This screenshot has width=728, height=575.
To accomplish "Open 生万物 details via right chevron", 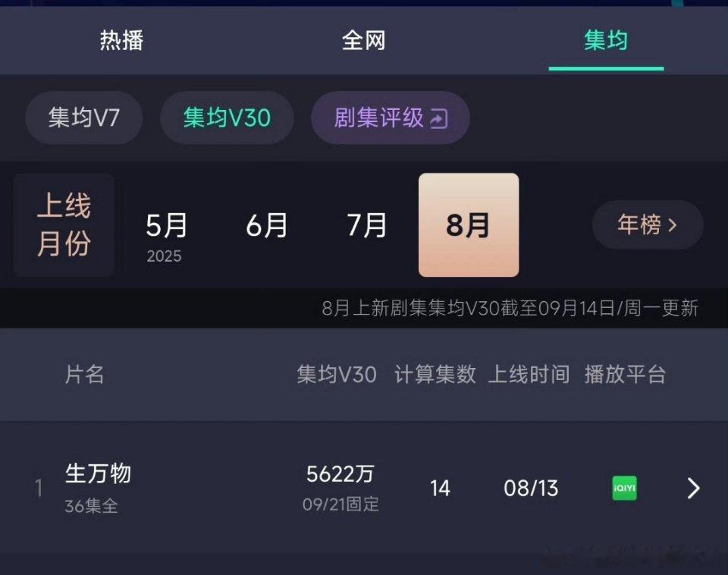I will tap(693, 489).
